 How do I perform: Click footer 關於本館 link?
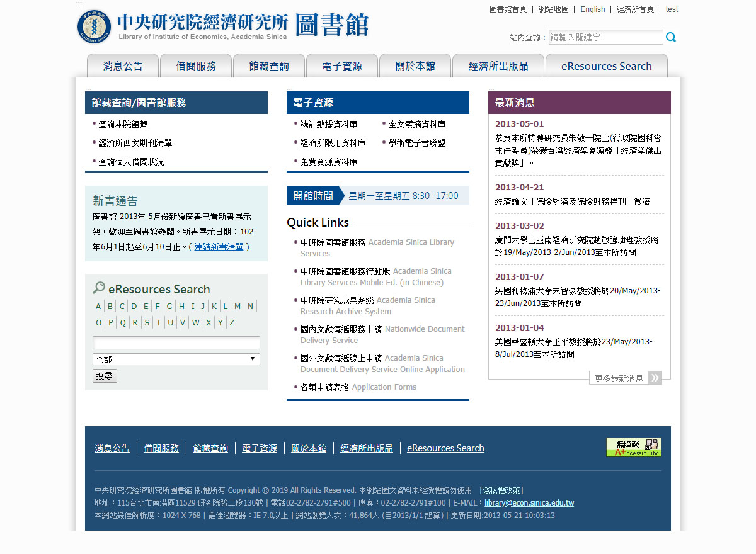tap(309, 448)
